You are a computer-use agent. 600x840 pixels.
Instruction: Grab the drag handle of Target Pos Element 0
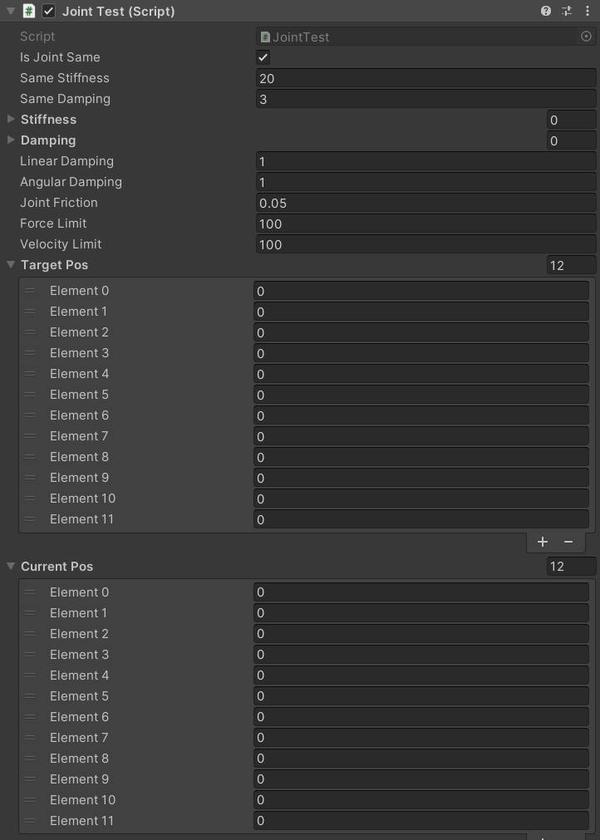tap(30, 291)
